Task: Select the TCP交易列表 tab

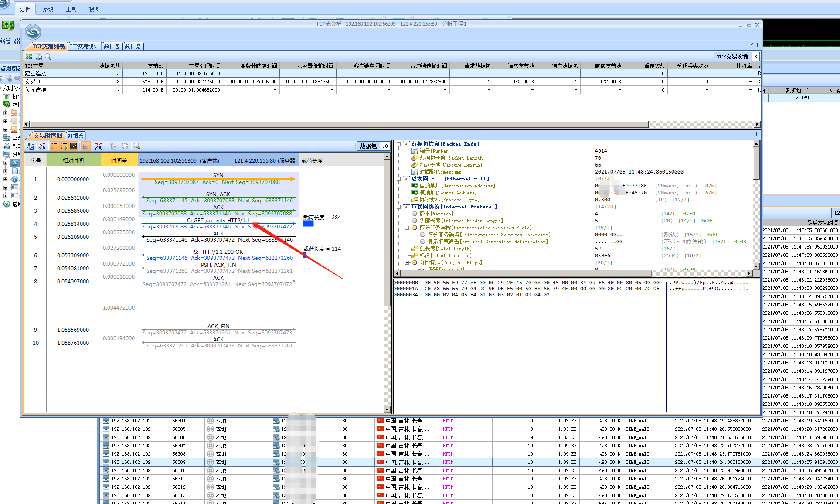Action: pyautogui.click(x=48, y=46)
